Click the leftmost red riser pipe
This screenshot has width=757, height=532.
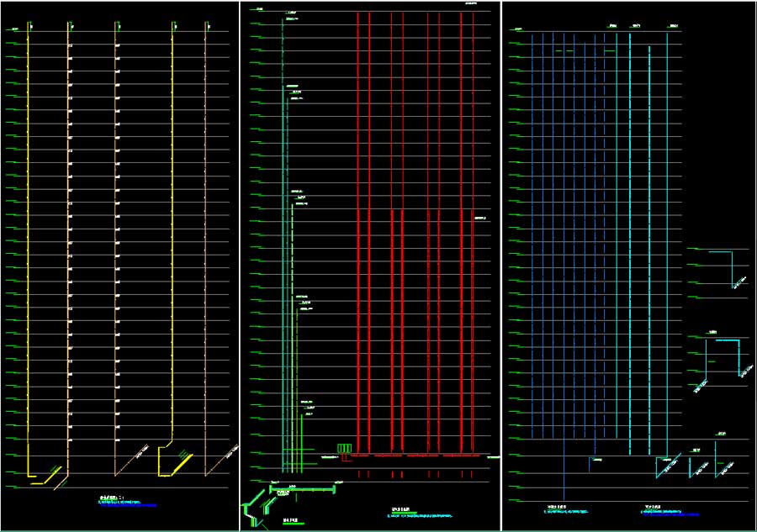coord(358,252)
